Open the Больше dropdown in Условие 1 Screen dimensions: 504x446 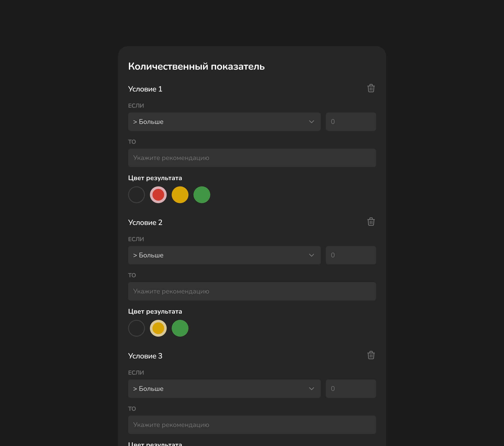(x=224, y=122)
